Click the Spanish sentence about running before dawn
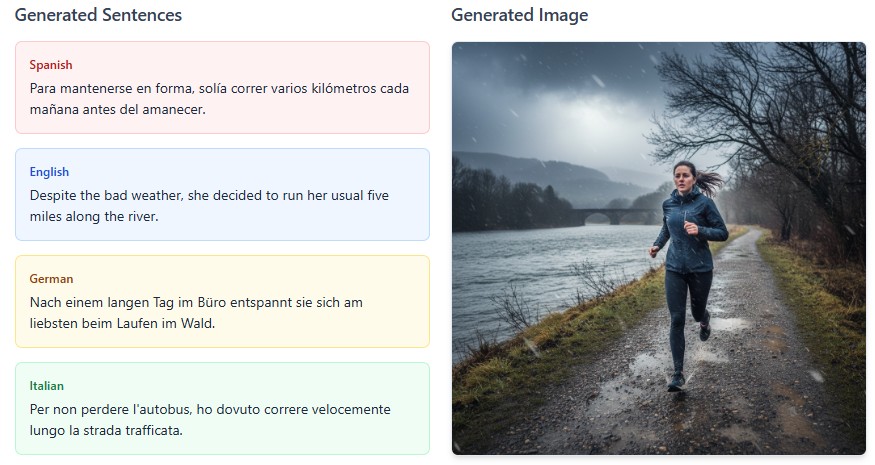Screen dimensions: 875x465 tap(219, 98)
